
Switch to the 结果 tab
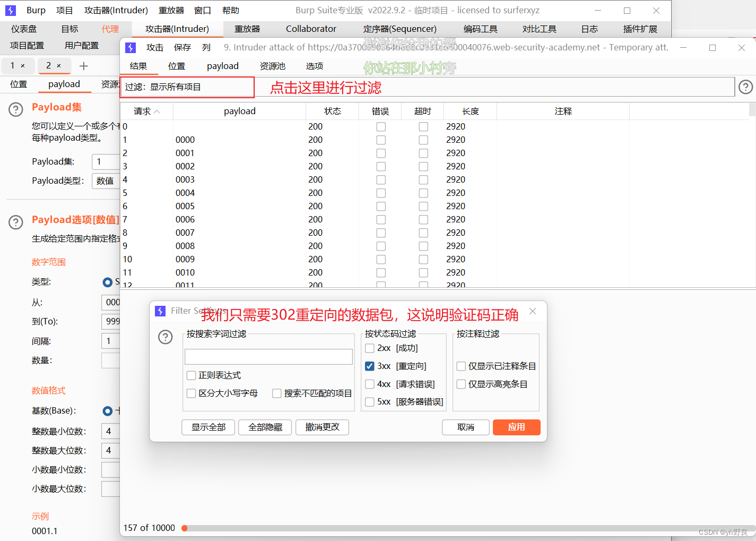point(138,66)
